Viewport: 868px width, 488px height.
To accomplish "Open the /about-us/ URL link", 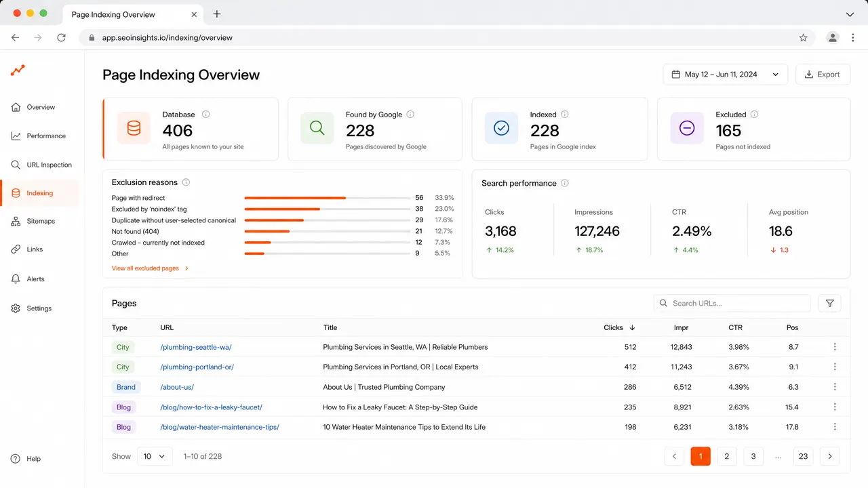I will [x=177, y=387].
